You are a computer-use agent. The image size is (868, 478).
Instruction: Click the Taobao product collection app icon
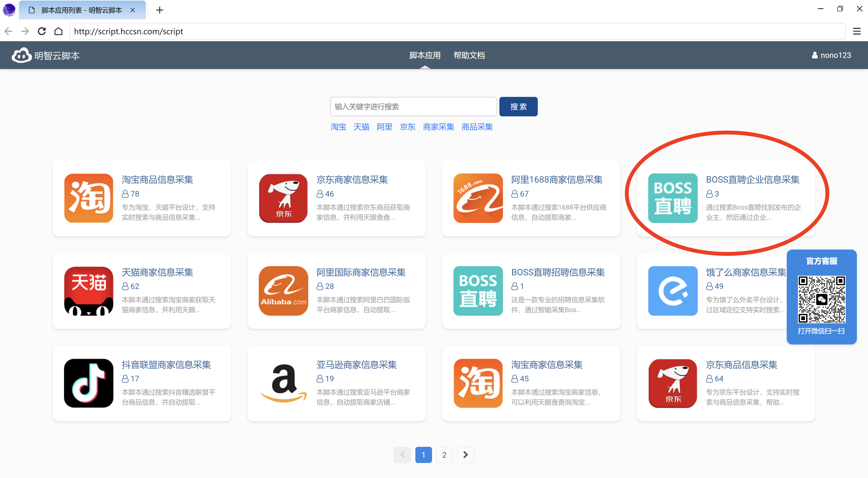[89, 198]
